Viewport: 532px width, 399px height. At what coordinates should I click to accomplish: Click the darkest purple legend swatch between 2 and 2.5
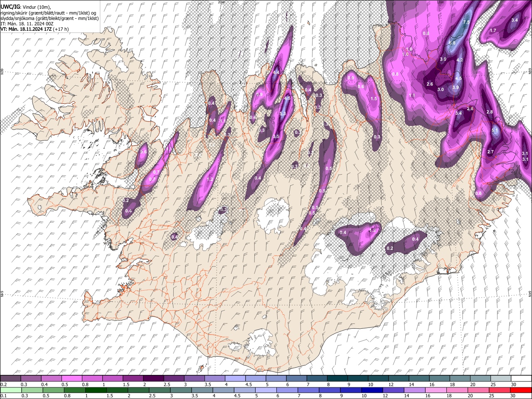click(x=153, y=378)
